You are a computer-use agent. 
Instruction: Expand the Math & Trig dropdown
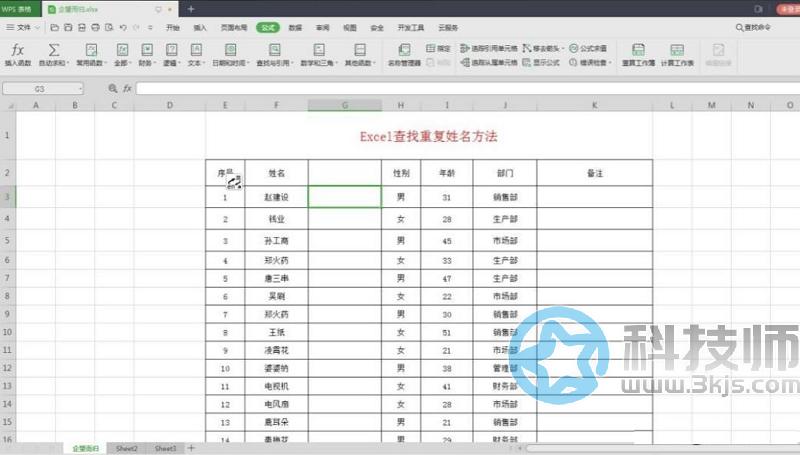coord(319,55)
